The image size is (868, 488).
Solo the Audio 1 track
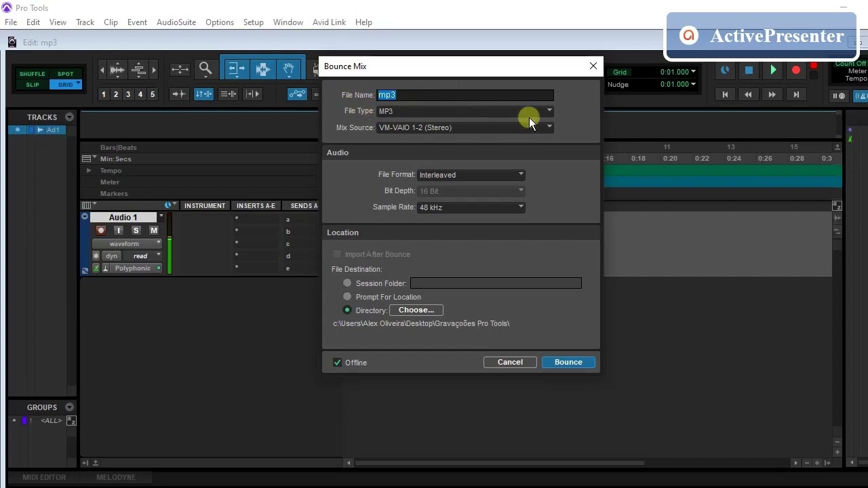pyautogui.click(x=136, y=230)
